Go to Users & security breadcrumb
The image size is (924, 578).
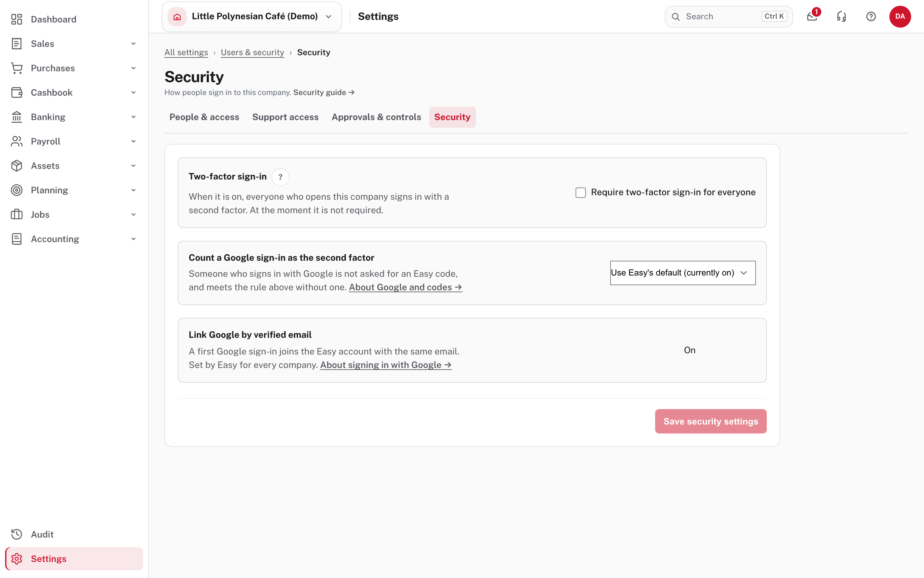click(x=252, y=52)
